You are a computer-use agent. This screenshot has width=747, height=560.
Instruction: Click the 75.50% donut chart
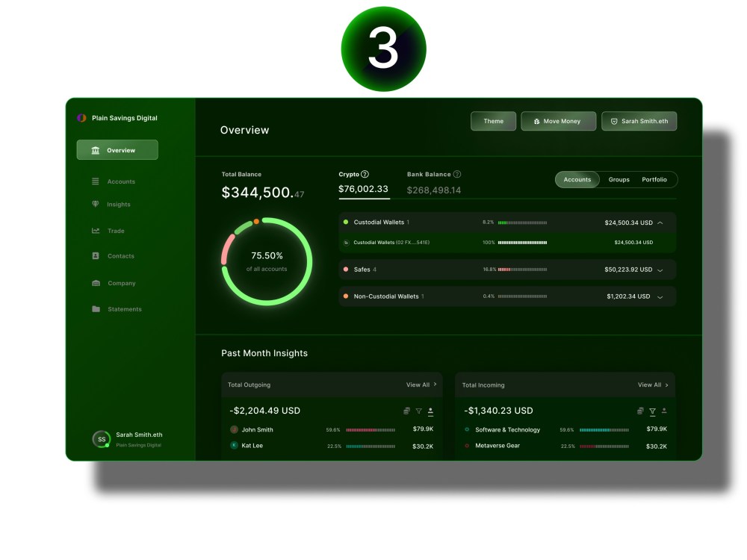(267, 261)
